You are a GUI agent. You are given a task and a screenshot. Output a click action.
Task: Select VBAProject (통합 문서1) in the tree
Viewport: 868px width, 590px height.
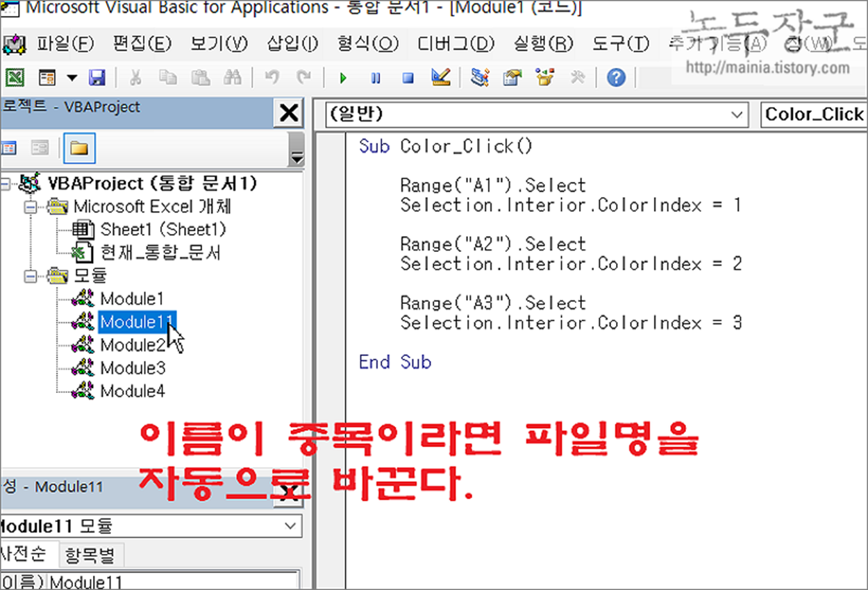pyautogui.click(x=152, y=183)
